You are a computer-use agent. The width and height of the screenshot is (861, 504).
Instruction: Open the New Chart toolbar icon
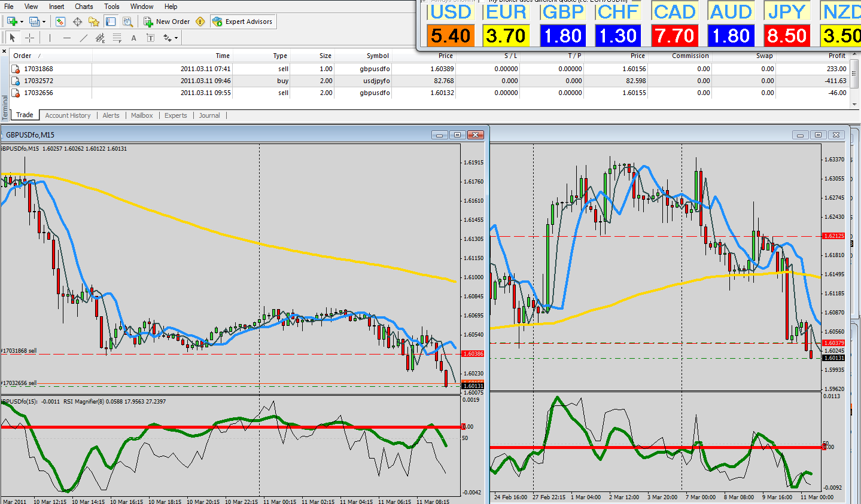[11, 22]
